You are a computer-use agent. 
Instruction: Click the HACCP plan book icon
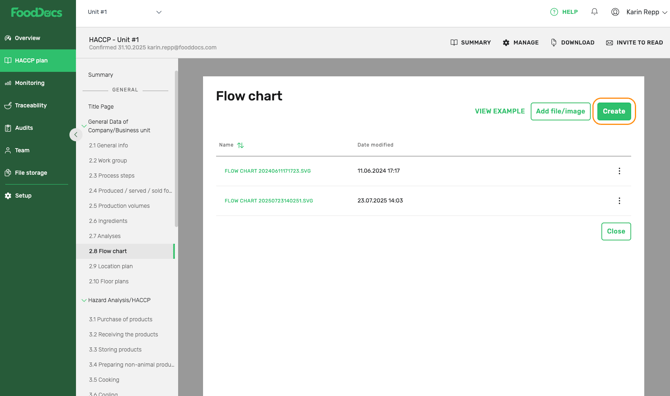coord(8,61)
